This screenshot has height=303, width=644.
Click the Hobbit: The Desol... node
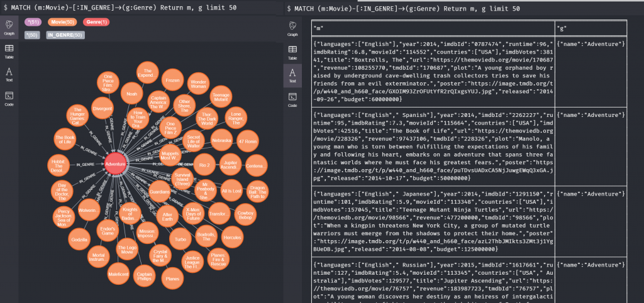point(58,165)
